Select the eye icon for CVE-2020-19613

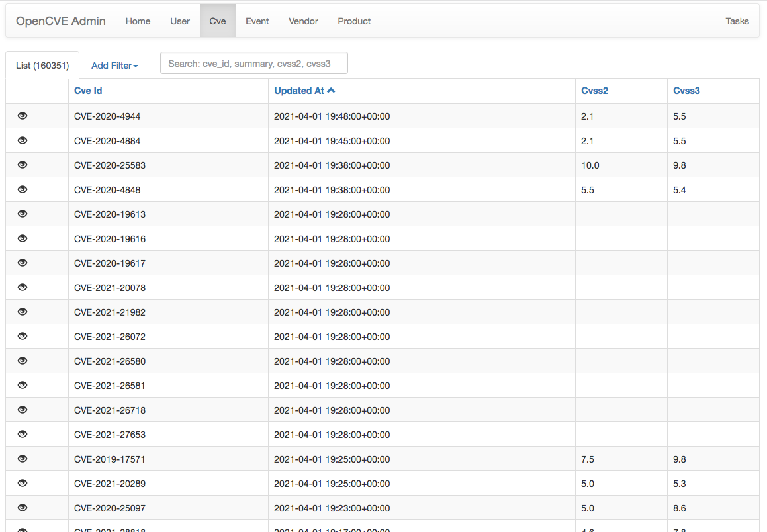pyautogui.click(x=22, y=214)
